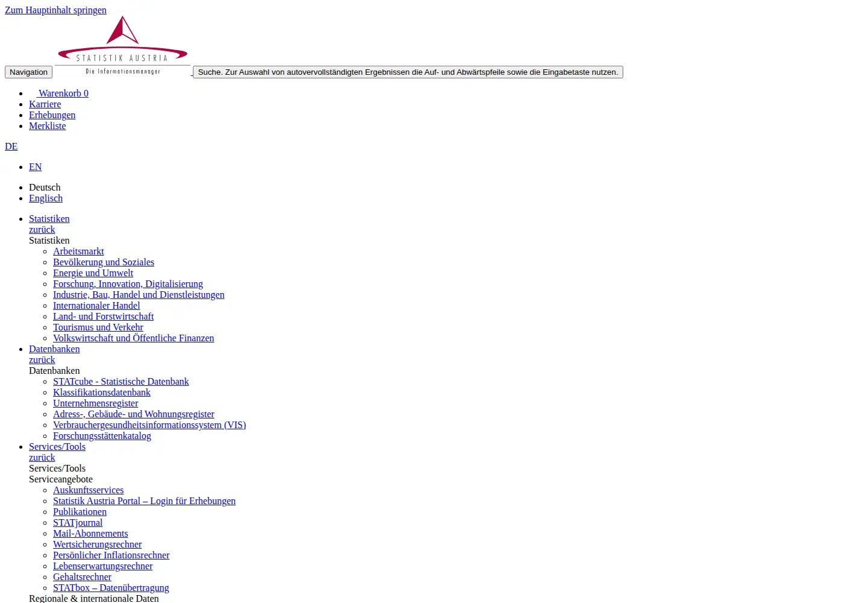The height and width of the screenshot is (603, 868).
Task: Expand the Services/Tools menu
Action: coord(57,447)
